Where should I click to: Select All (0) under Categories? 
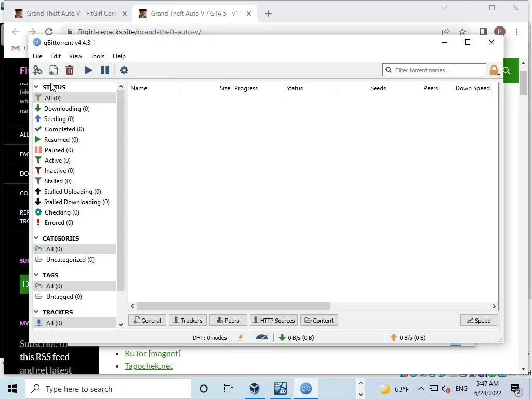pyautogui.click(x=75, y=249)
